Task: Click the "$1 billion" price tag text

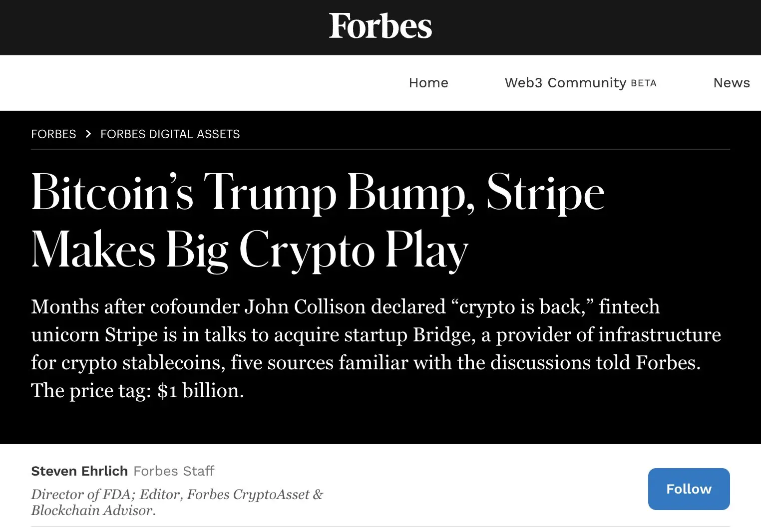Action: click(200, 391)
